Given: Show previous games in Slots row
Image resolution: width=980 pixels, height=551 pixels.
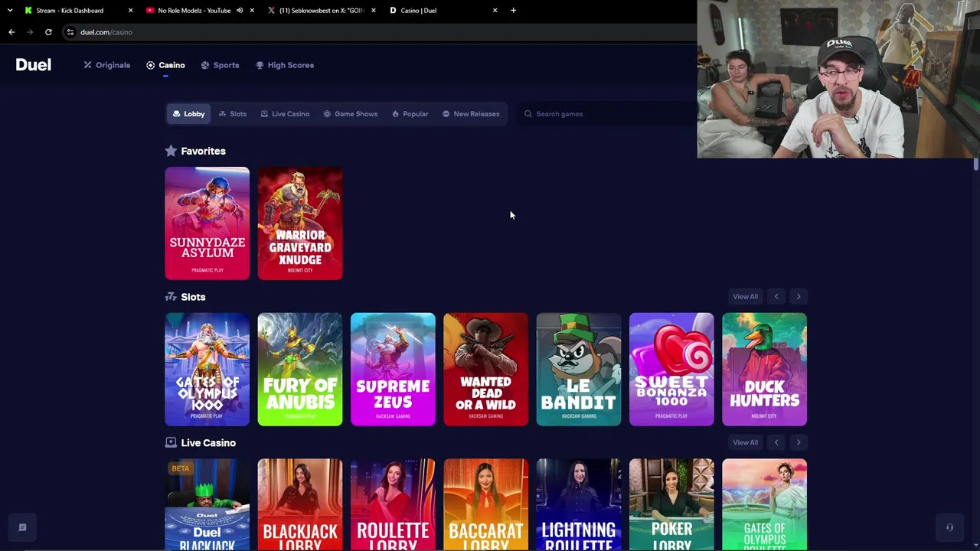Looking at the screenshot, I should [x=776, y=297].
